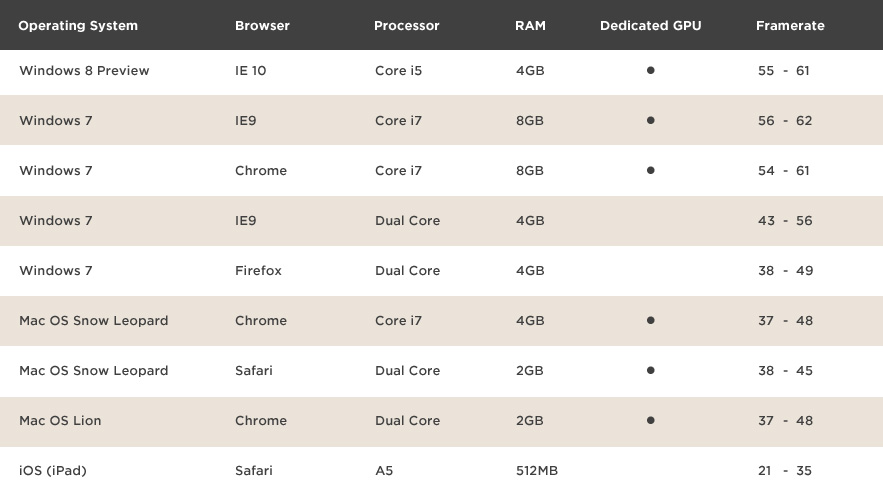Click the 21 - 35 framerate value
Image resolution: width=883 pixels, height=497 pixels.
784,471
